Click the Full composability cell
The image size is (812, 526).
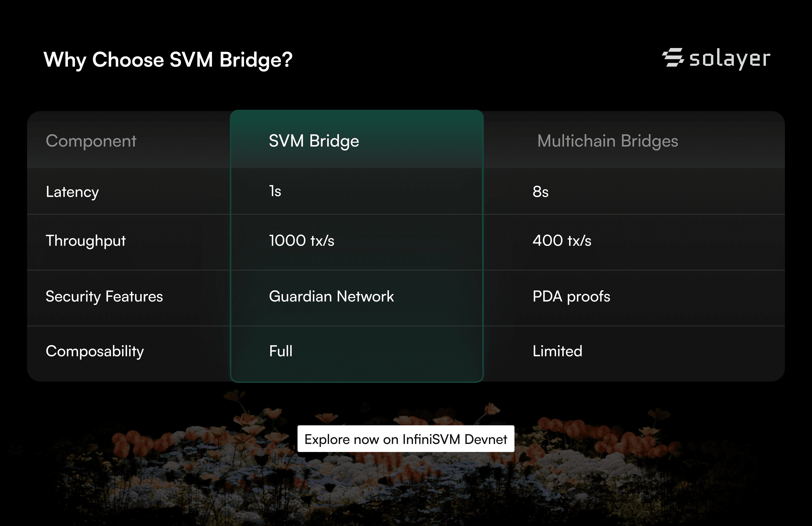(281, 351)
